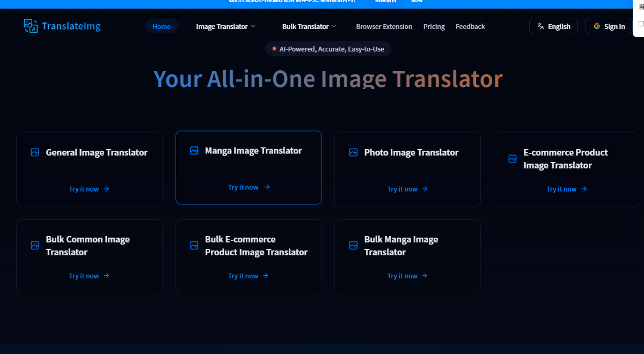Open the English language selector
This screenshot has height=354, width=644.
[x=553, y=26]
